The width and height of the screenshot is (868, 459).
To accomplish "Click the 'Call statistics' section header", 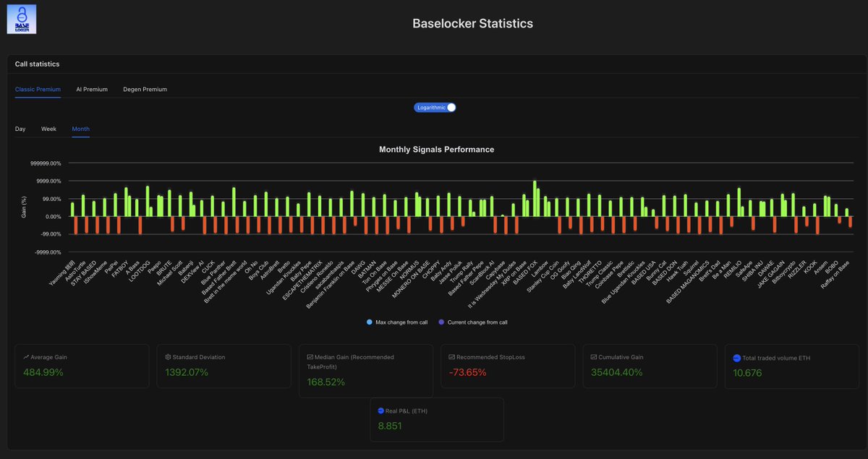I will 38,64.
